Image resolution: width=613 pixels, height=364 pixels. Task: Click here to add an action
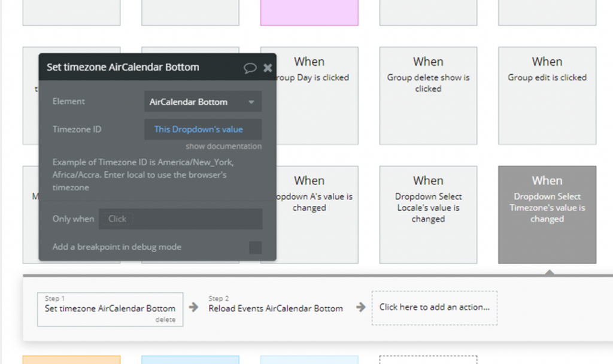coord(434,307)
